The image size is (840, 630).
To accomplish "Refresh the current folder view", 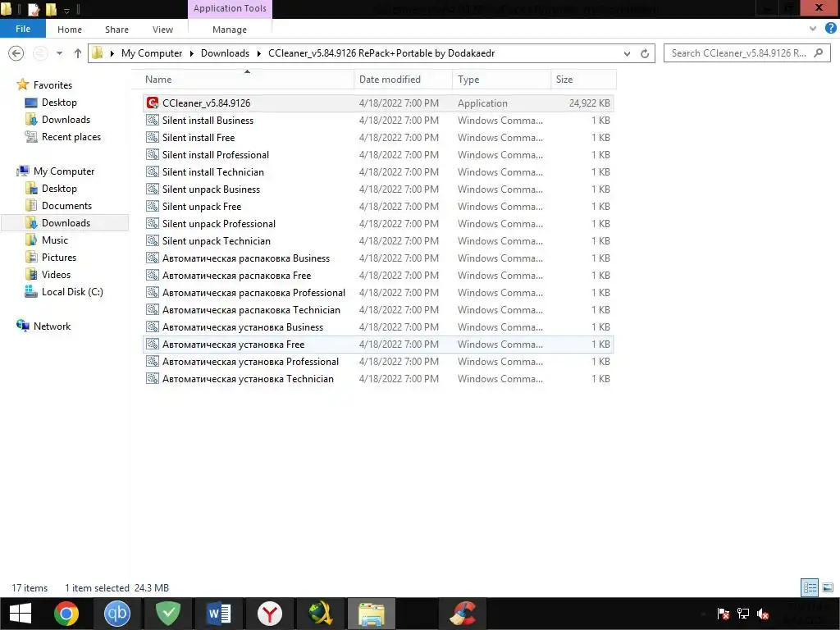I will [x=645, y=53].
